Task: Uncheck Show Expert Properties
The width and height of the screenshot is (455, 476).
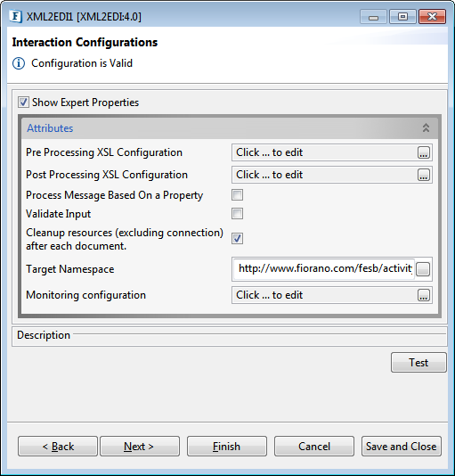Action: pos(24,103)
